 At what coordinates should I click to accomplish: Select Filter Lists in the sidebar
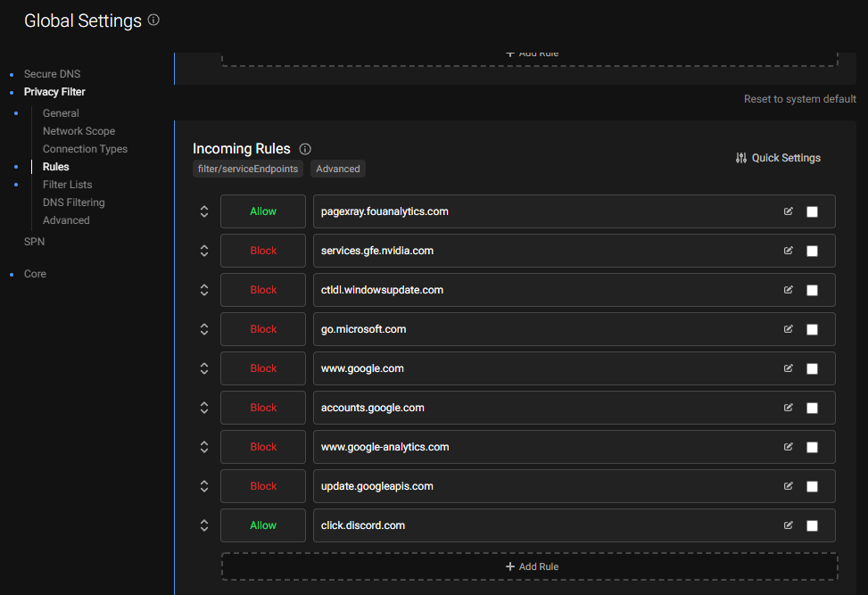click(x=67, y=184)
